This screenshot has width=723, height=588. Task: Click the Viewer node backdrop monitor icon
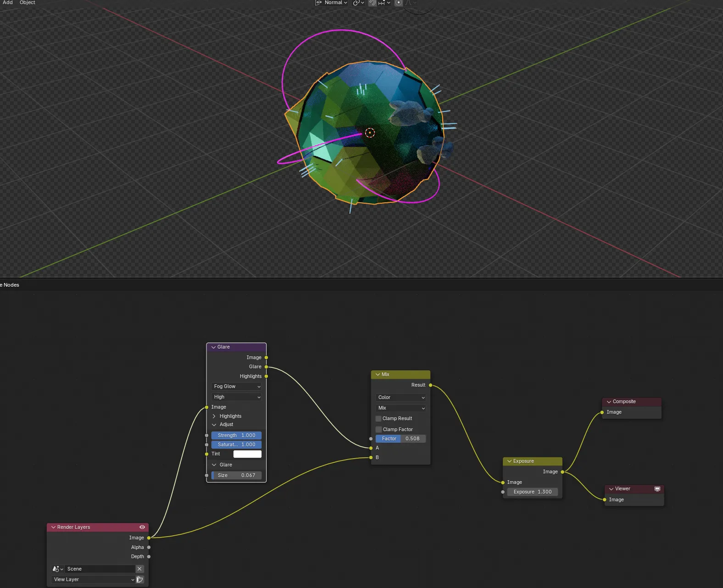click(657, 489)
